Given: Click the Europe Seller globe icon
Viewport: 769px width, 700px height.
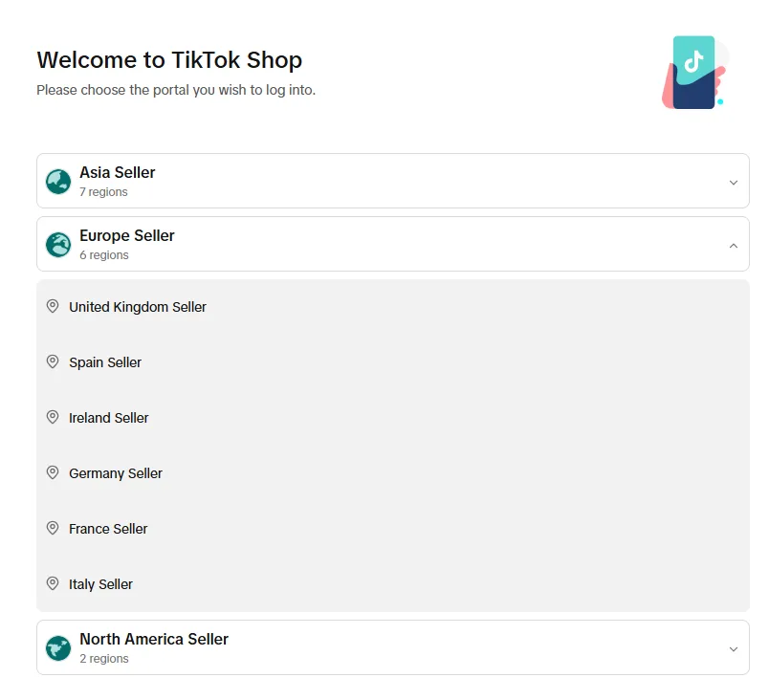Looking at the screenshot, I should [x=58, y=245].
